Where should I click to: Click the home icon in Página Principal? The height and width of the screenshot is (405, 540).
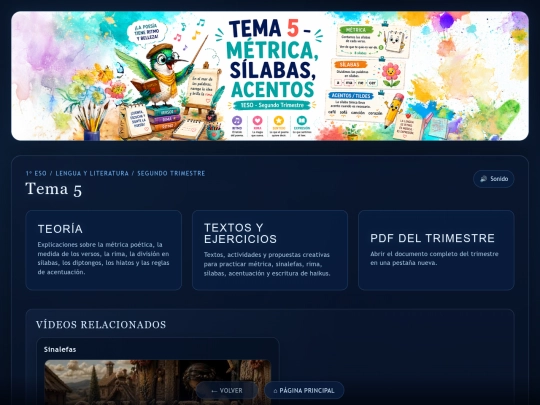click(x=275, y=391)
